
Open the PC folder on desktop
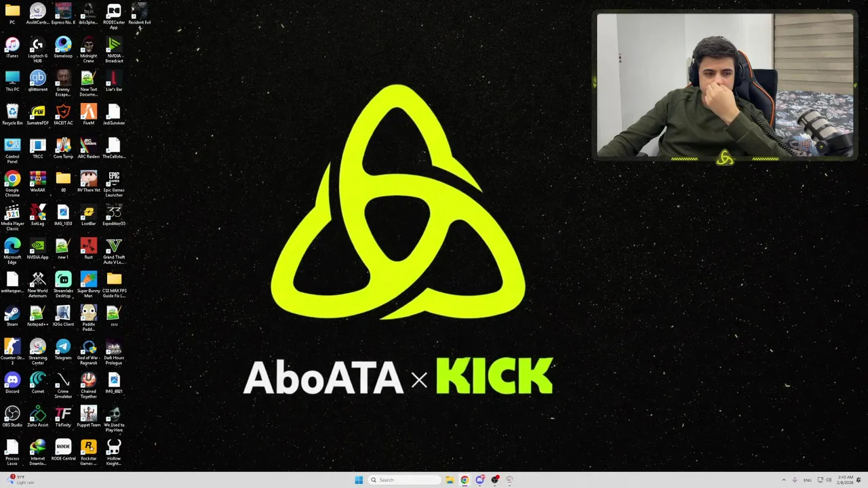(x=12, y=14)
